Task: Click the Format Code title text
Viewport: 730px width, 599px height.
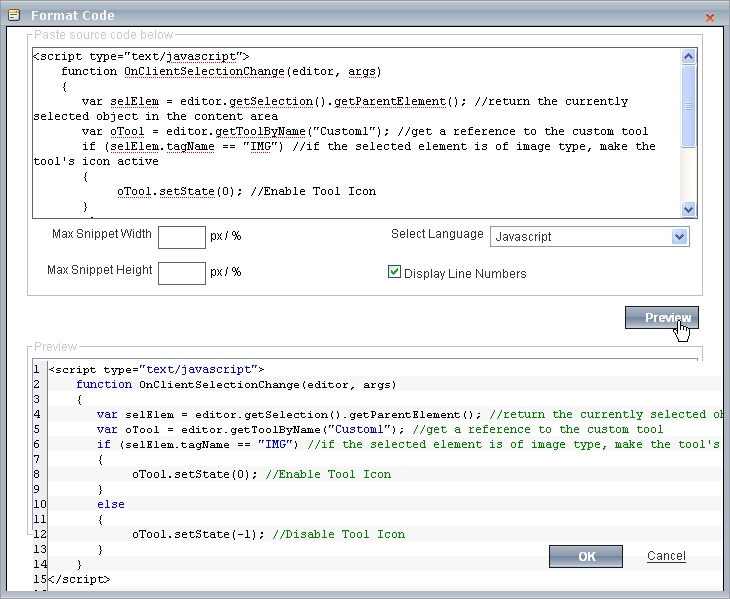Action: click(73, 15)
